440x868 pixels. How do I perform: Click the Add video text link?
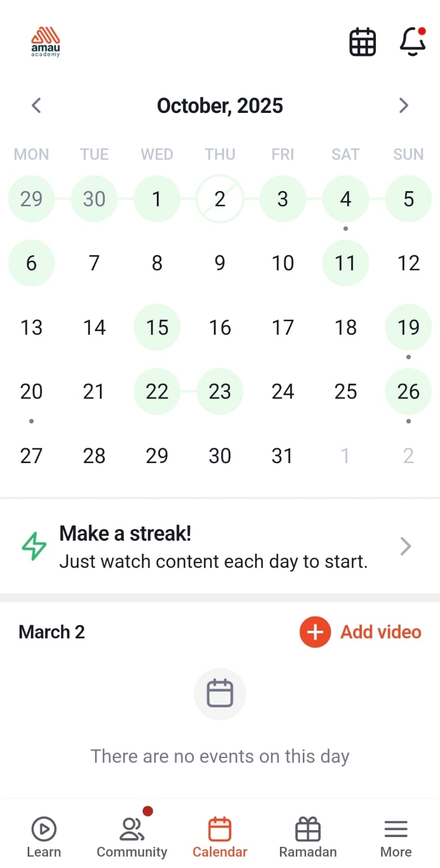pyautogui.click(x=381, y=632)
